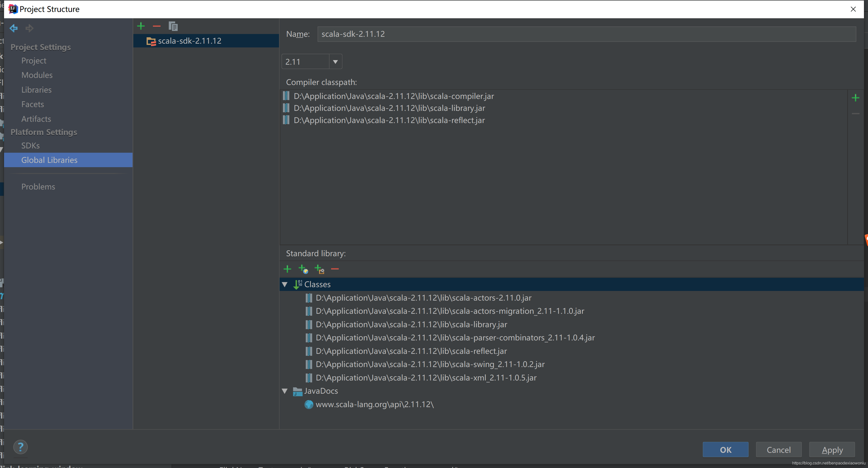
Task: Select scala-compiler.jar in the compiler classpath
Action: click(394, 96)
